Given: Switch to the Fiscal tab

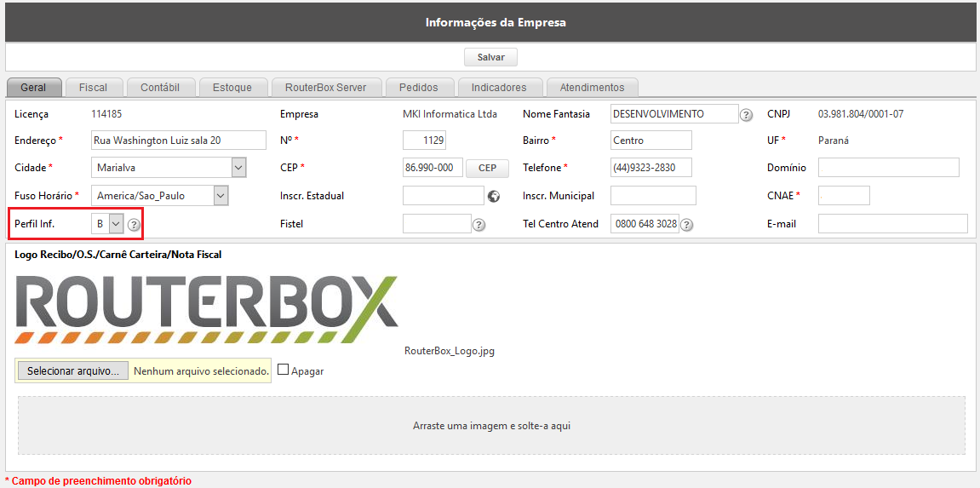Looking at the screenshot, I should pyautogui.click(x=93, y=88).
